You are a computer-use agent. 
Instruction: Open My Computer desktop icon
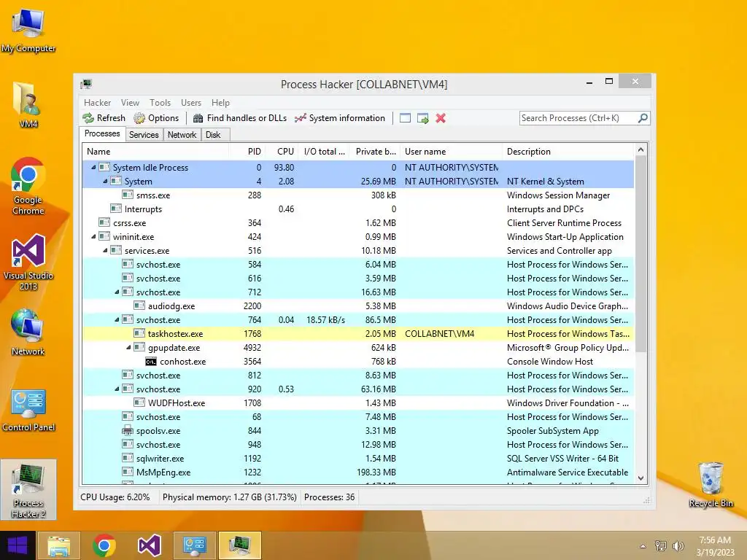point(28,31)
